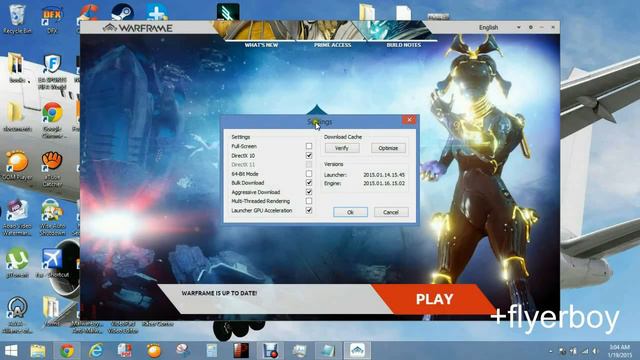This screenshot has width=640, height=360.
Task: Launch the game with PLAY button
Action: pyautogui.click(x=434, y=299)
